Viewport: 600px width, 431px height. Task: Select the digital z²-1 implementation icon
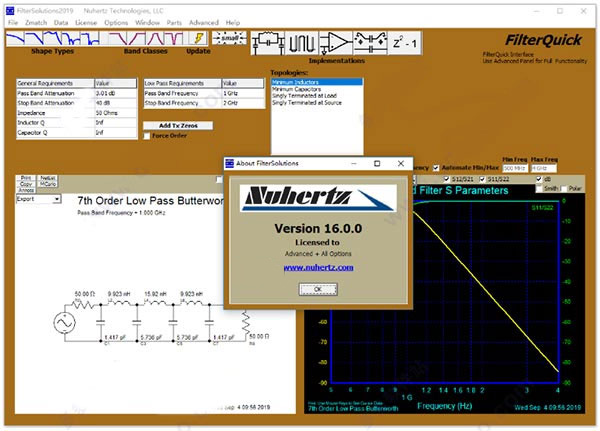click(x=405, y=43)
